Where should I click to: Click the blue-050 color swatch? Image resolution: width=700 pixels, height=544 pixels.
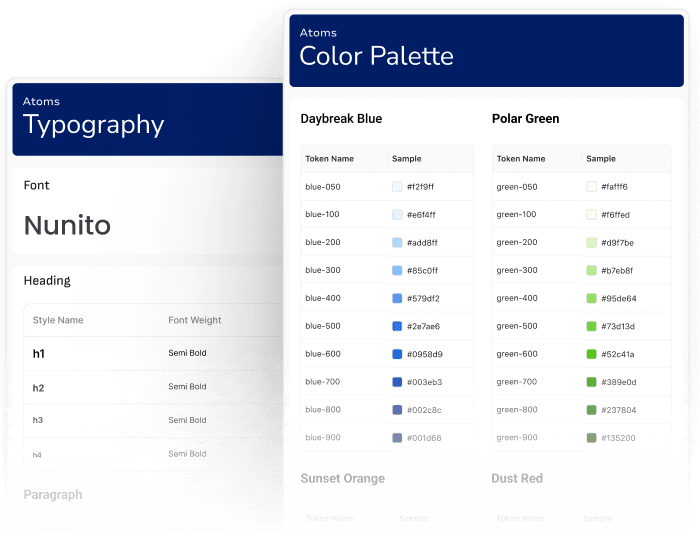pos(397,187)
